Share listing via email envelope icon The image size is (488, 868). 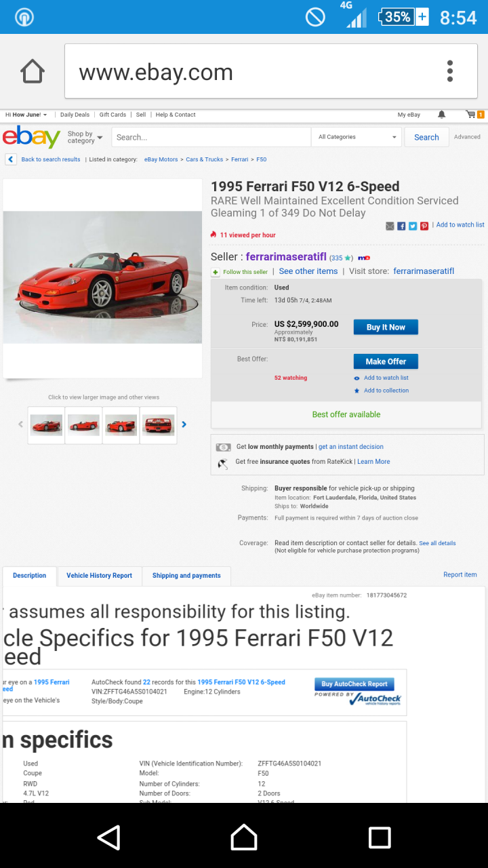point(390,226)
